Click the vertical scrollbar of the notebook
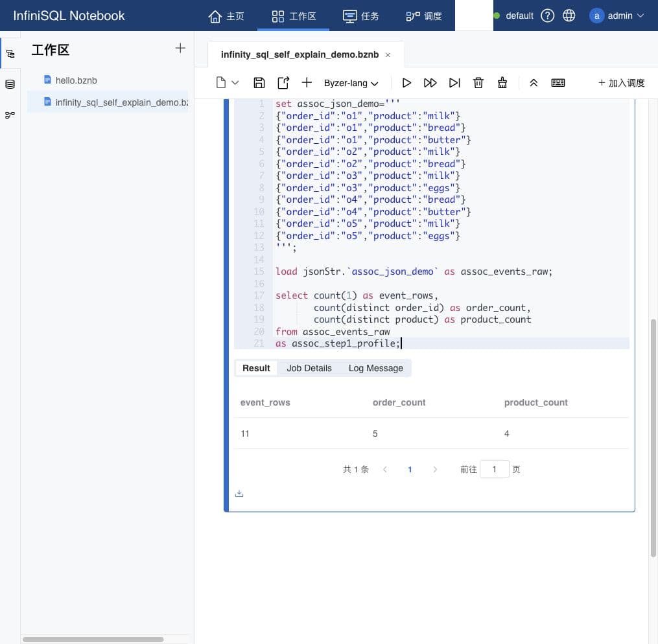Image resolution: width=658 pixels, height=644 pixels. [653, 438]
